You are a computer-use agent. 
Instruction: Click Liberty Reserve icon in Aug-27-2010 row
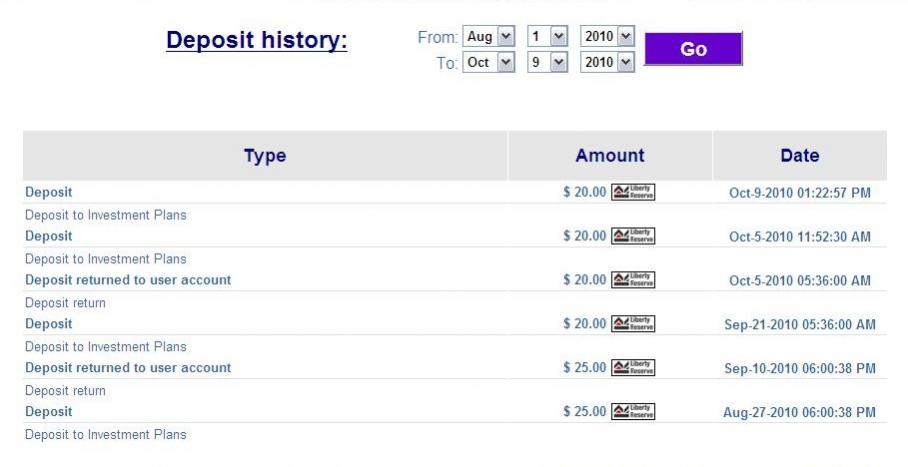[x=633, y=412]
